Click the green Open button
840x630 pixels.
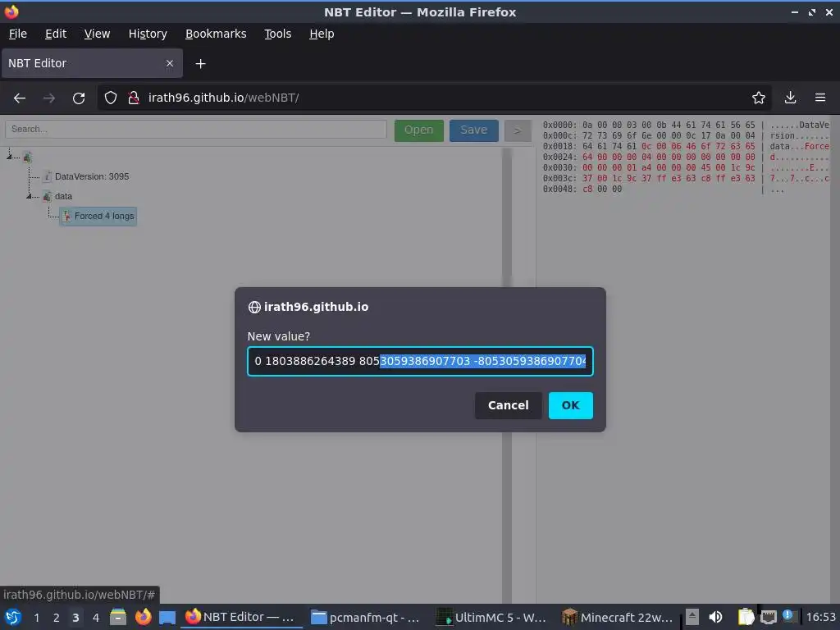tap(419, 130)
